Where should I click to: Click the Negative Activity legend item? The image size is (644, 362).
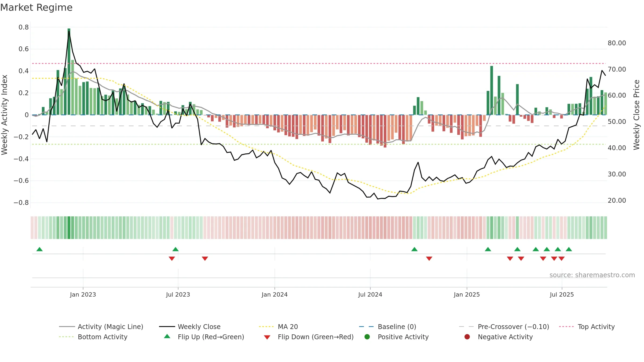[499, 337]
